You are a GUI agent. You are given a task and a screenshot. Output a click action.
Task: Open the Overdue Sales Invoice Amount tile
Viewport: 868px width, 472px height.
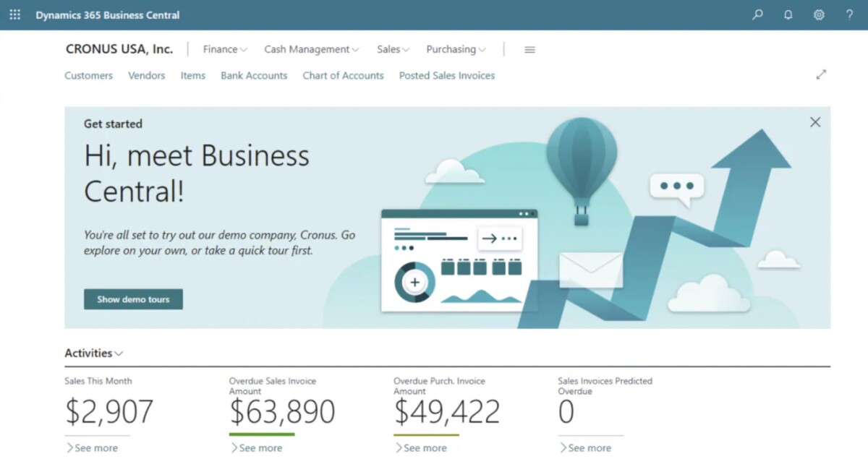[x=282, y=411]
